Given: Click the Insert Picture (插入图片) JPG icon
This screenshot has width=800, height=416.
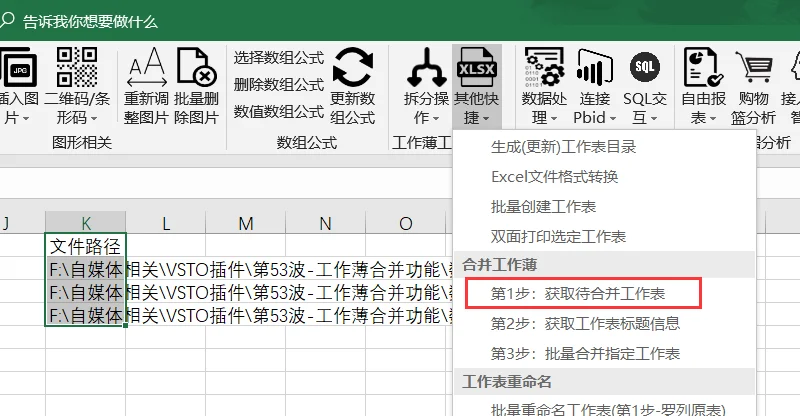Looking at the screenshot, I should 18,67.
